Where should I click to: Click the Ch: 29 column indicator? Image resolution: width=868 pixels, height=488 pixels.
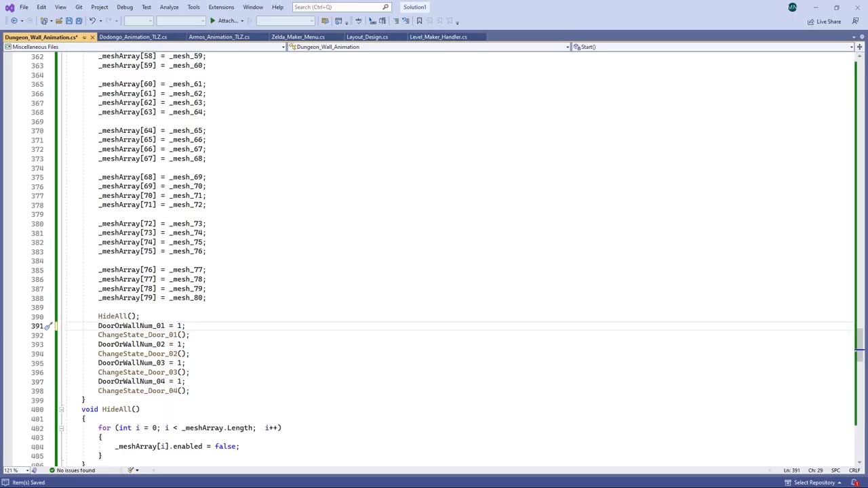tap(815, 470)
